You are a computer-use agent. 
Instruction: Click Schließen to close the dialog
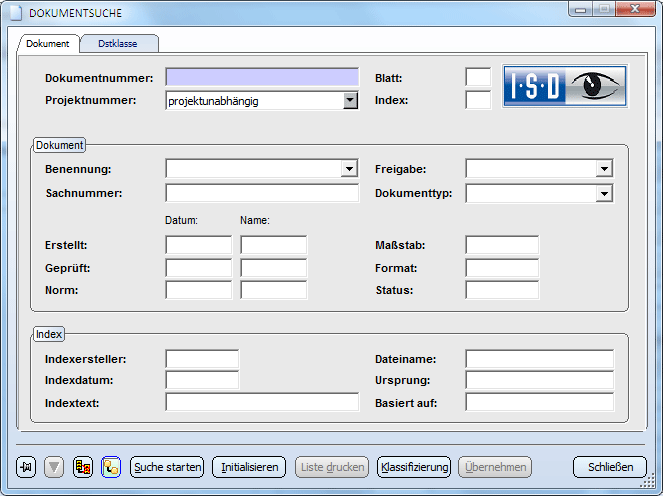click(610, 467)
